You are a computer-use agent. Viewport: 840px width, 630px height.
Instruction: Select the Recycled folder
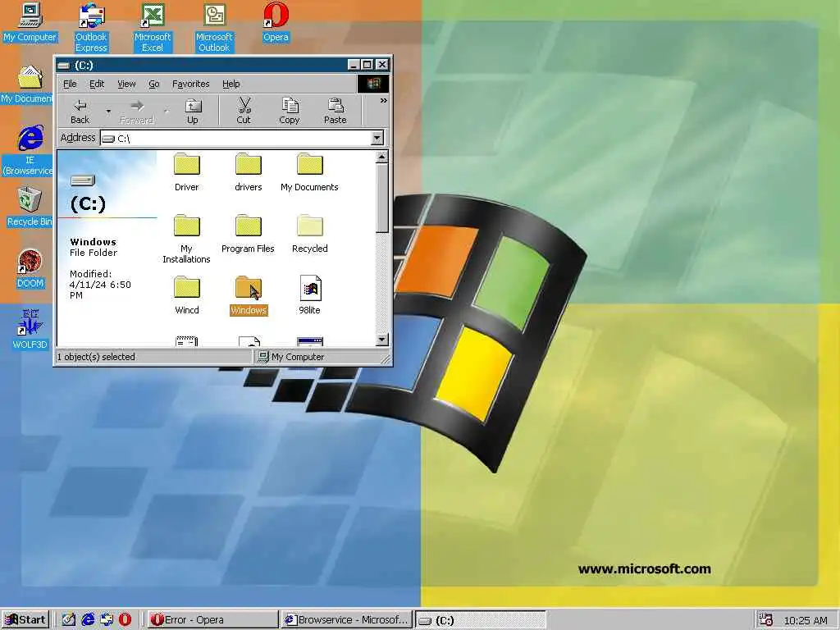309,234
